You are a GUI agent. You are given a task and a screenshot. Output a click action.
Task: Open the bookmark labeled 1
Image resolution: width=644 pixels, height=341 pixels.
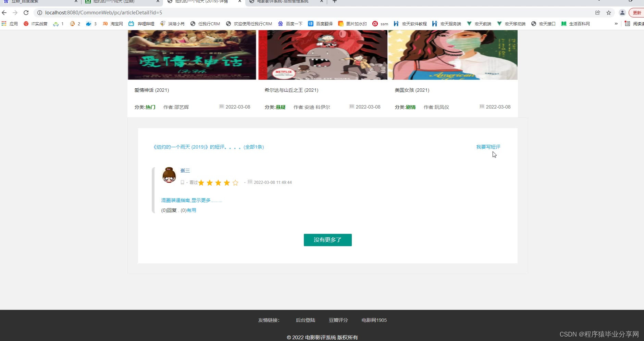[59, 24]
